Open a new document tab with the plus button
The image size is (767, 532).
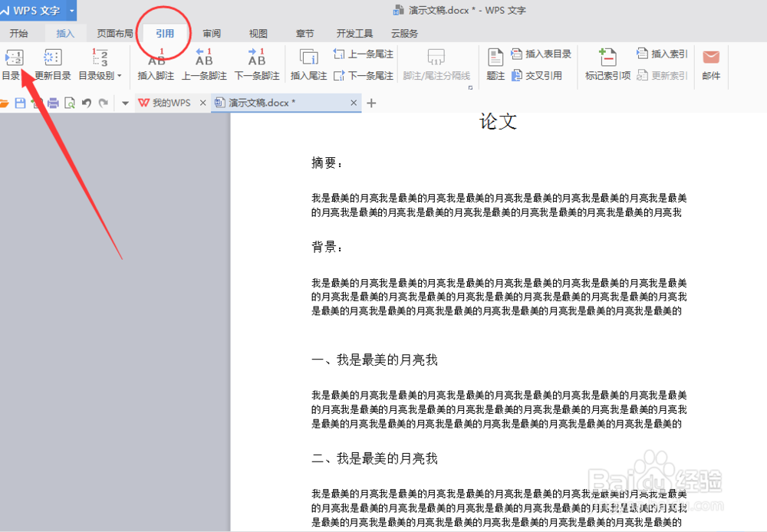pos(371,102)
